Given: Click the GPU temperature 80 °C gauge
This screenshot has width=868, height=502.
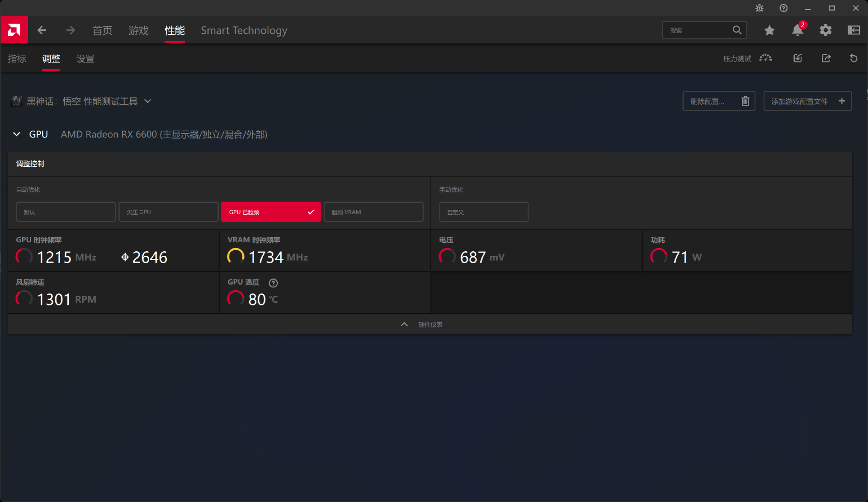Looking at the screenshot, I should click(236, 299).
